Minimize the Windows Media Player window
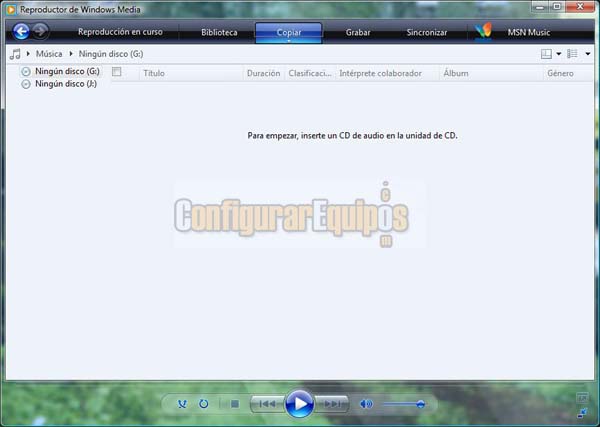The image size is (600, 427). click(540, 6)
